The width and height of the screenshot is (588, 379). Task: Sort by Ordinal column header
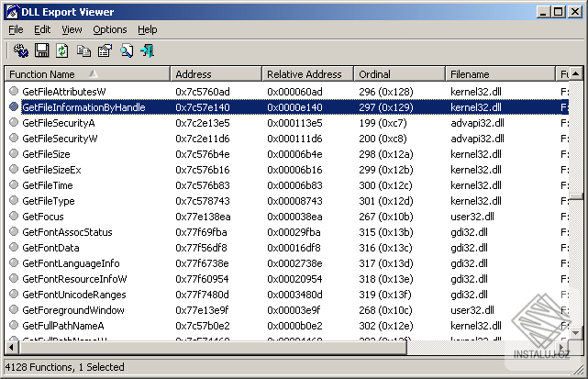(x=400, y=74)
